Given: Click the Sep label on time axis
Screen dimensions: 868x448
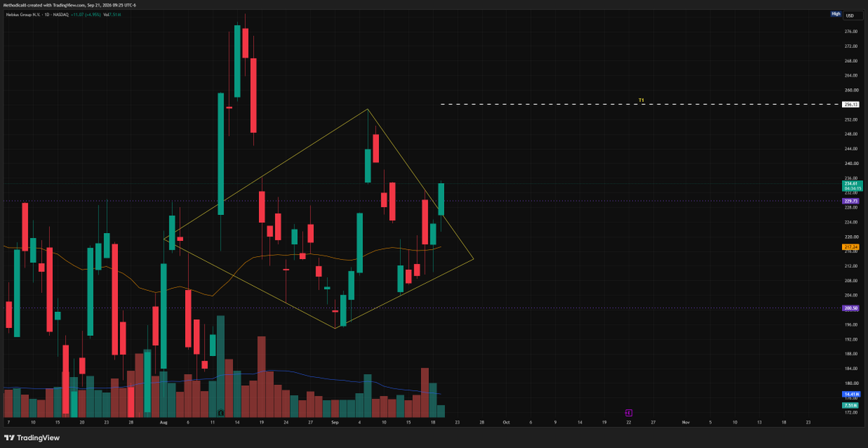Looking at the screenshot, I should [x=334, y=421].
